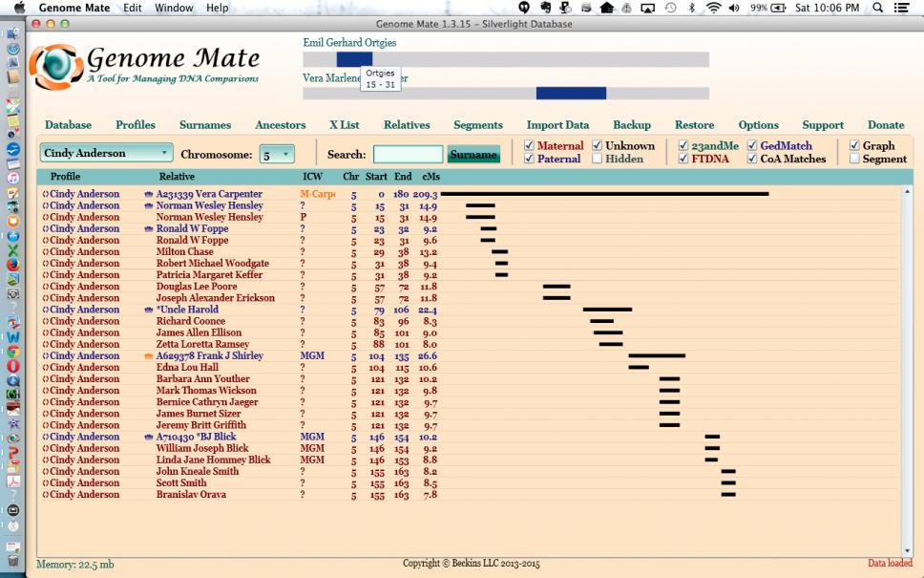Image resolution: width=924 pixels, height=578 pixels.
Task: Click the Backup link
Action: [632, 125]
